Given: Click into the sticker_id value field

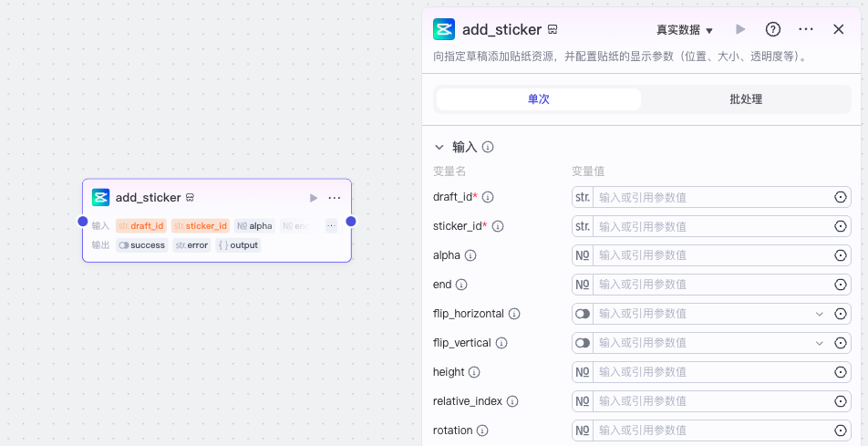Looking at the screenshot, I should pyautogui.click(x=711, y=226).
